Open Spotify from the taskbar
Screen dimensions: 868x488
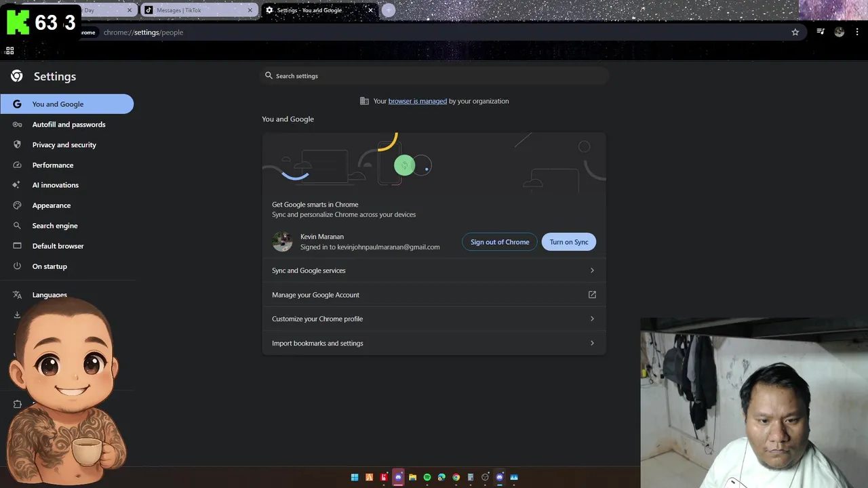click(x=427, y=477)
